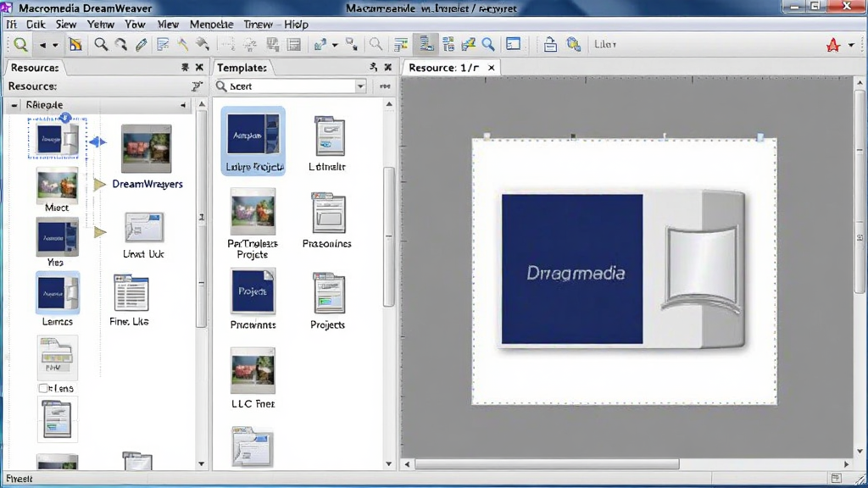Pin the Template panel
Viewport: 868px width, 488px height.
click(374, 68)
